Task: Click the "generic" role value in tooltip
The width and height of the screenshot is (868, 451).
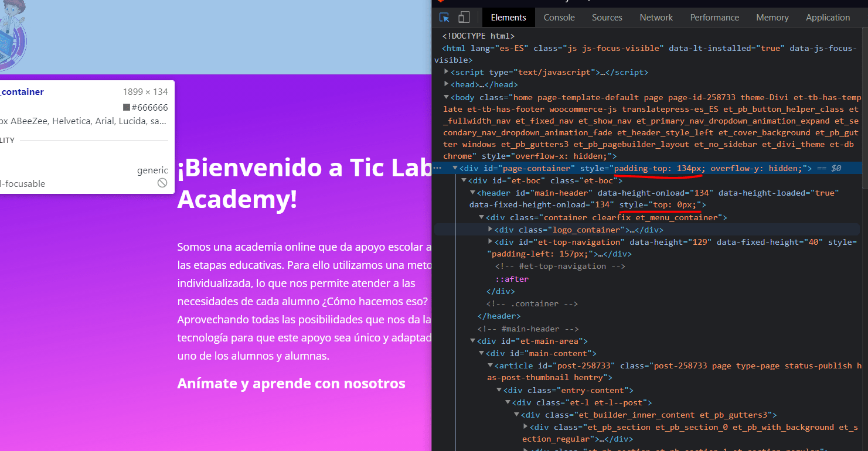Action: [x=152, y=170]
